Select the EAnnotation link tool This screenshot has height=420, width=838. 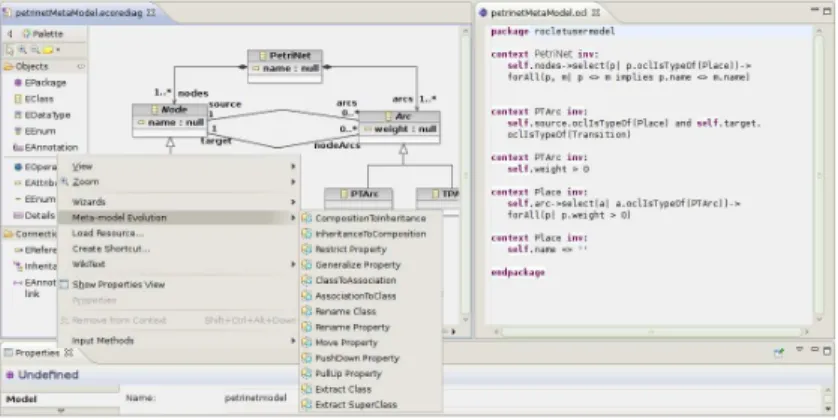click(35, 287)
